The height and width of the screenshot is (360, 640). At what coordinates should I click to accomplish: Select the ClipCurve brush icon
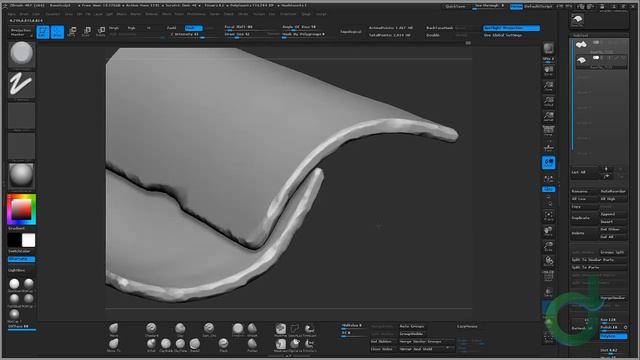pos(295,345)
